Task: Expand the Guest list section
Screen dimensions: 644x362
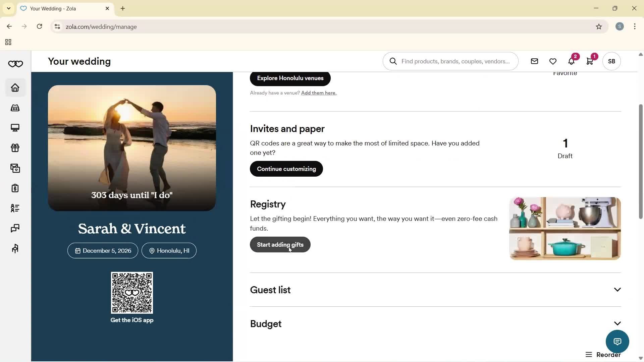Action: [x=617, y=289]
